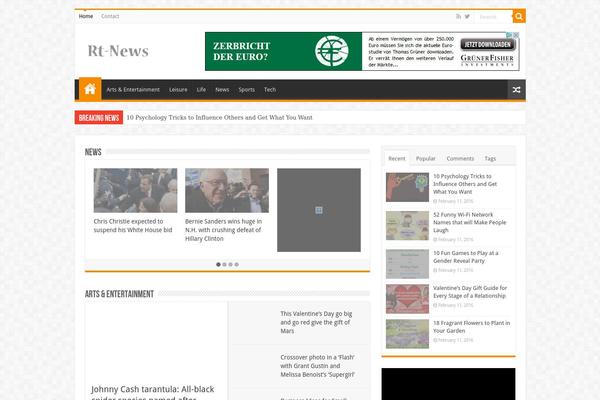600x400 pixels.
Task: Open sidebar thumbnail for 10 Psychology Tricks
Action: tap(407, 187)
